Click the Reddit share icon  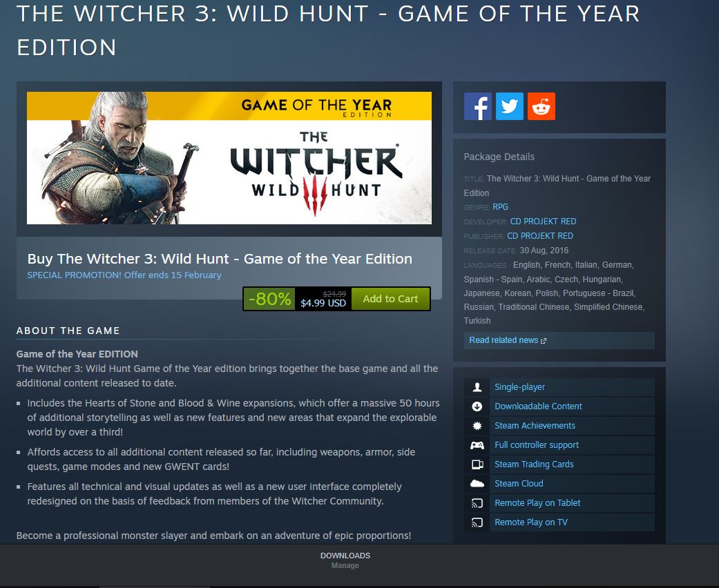541,106
